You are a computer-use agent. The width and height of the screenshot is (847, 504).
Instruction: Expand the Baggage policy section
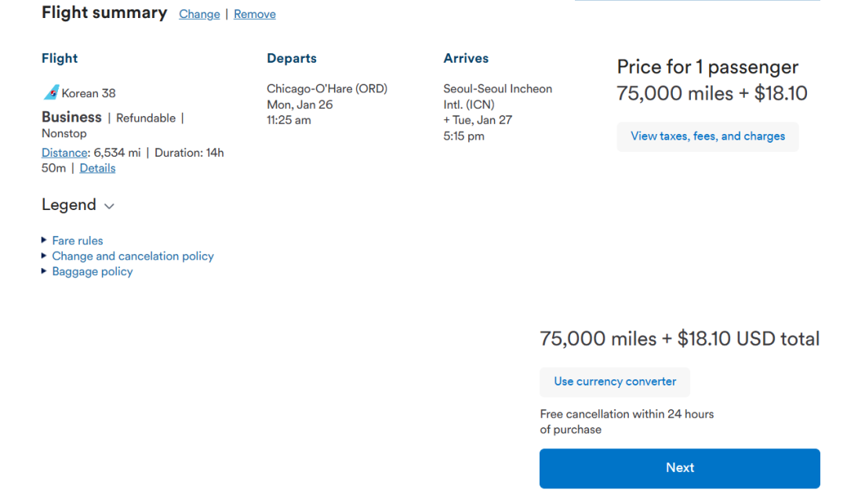click(92, 271)
